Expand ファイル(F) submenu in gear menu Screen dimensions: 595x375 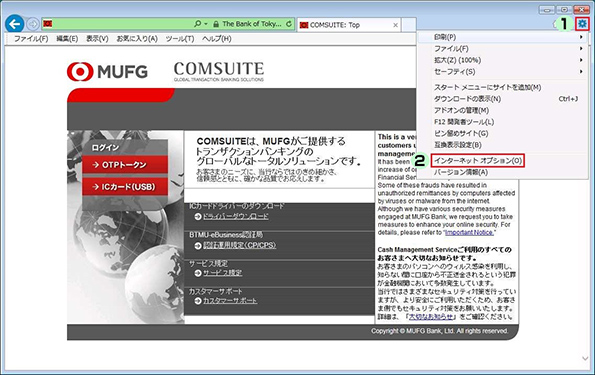(502, 49)
